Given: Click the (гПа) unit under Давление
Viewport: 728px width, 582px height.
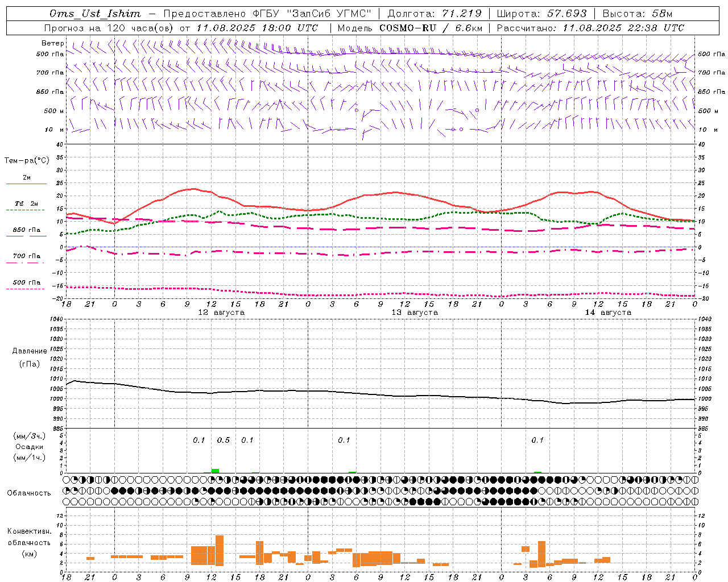Looking at the screenshot, I should coord(30,364).
